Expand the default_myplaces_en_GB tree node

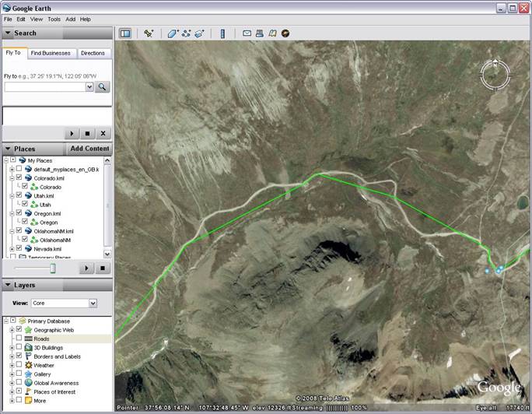pos(12,169)
